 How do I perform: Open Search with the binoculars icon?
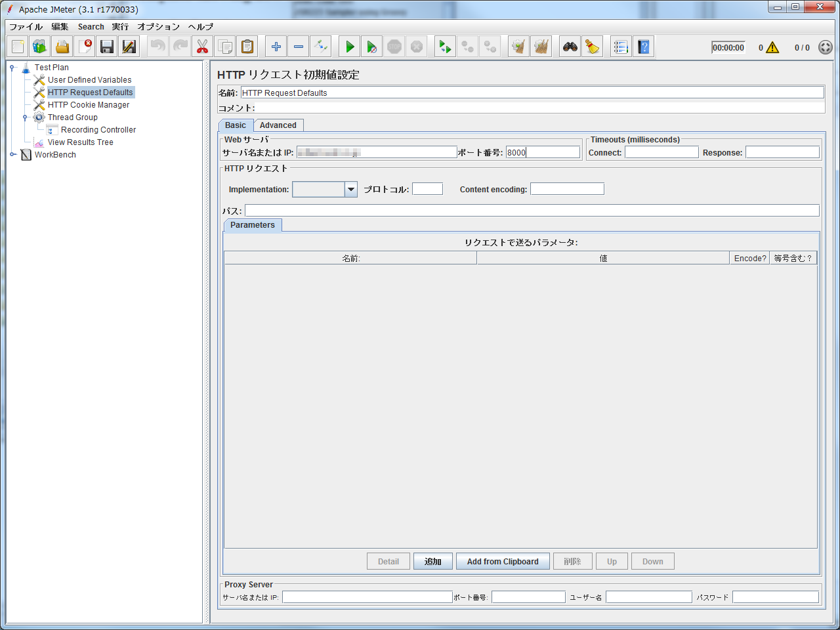pyautogui.click(x=570, y=47)
